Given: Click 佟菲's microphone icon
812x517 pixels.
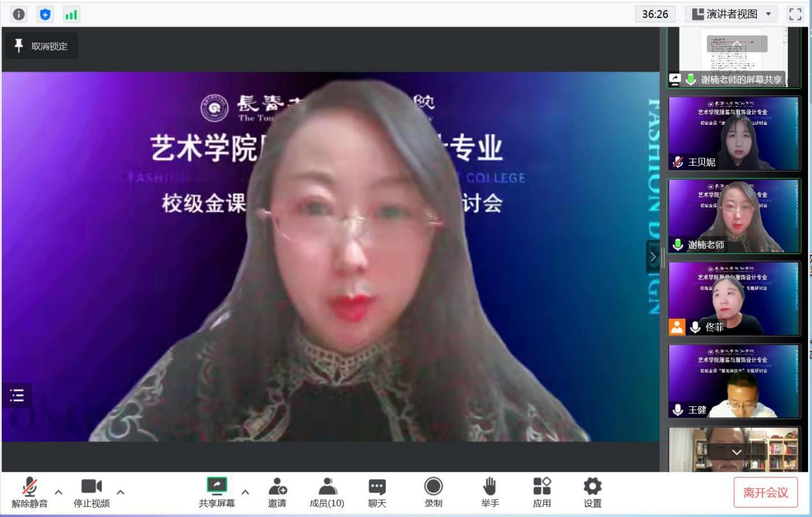Looking at the screenshot, I should [696, 328].
